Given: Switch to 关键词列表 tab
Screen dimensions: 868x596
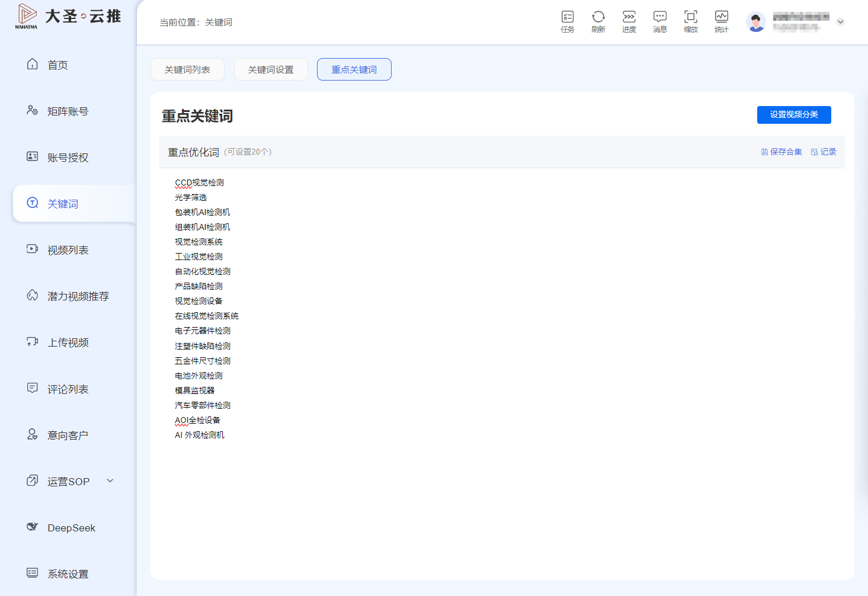Looking at the screenshot, I should [187, 69].
